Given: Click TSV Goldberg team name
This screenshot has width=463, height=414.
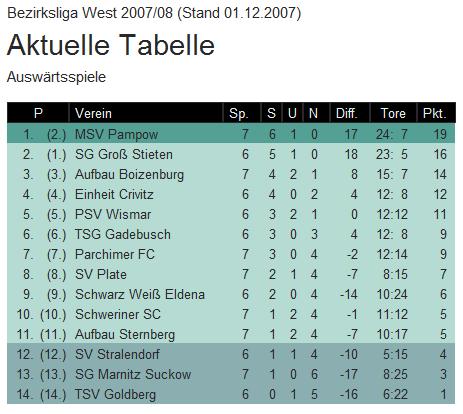Looking at the screenshot, I should click(115, 394).
